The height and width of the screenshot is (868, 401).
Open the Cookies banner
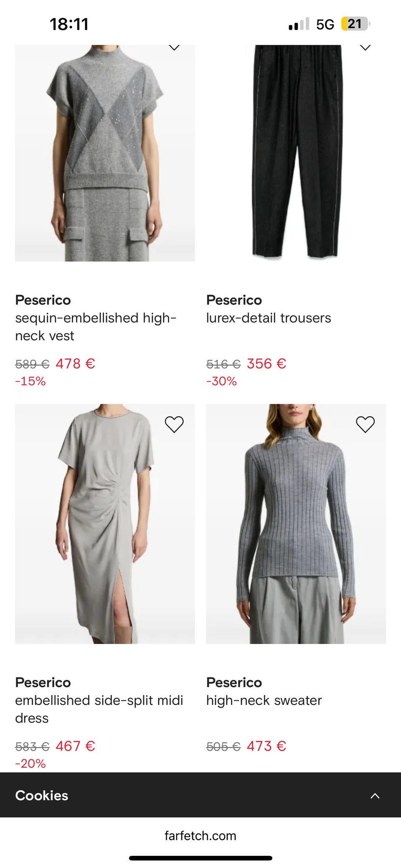coord(41,795)
